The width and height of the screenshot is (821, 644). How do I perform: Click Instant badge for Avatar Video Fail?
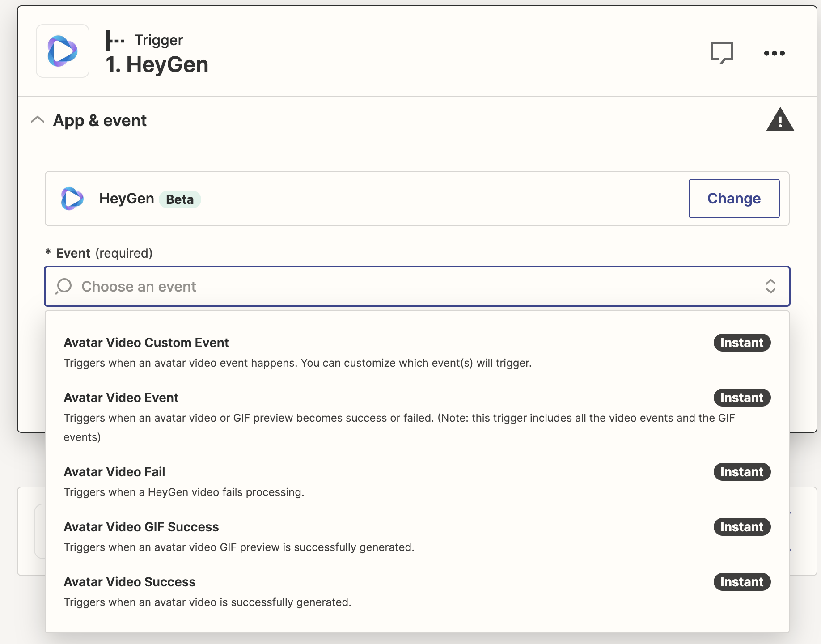pyautogui.click(x=742, y=472)
